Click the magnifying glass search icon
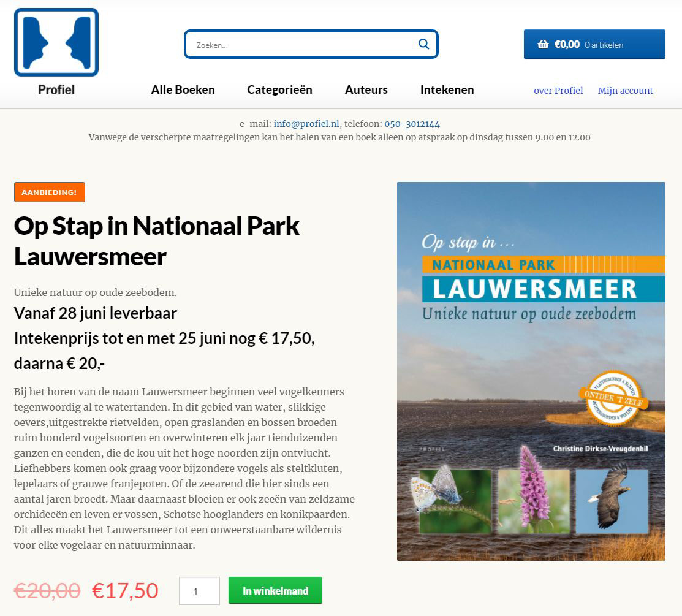The height and width of the screenshot is (616, 682). pos(423,44)
